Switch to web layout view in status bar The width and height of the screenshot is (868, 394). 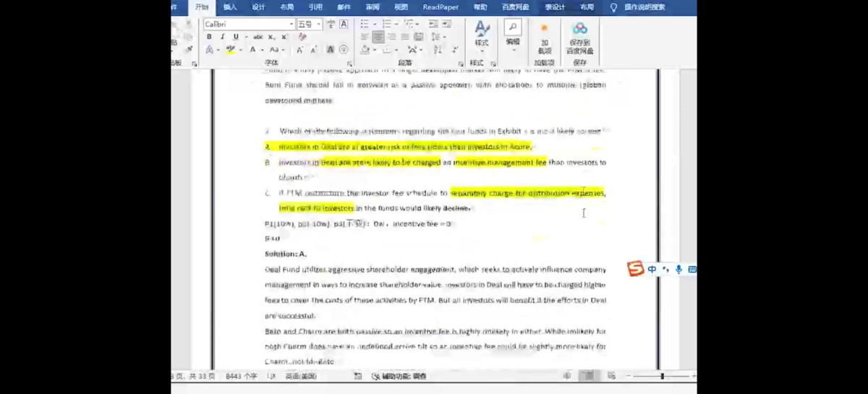611,376
